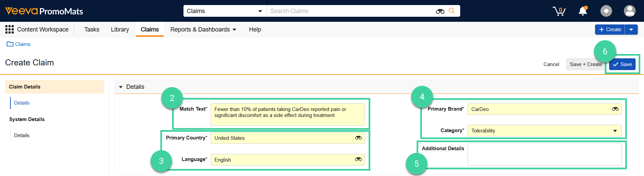Click the Claims folder breadcrumb icon

tap(10, 44)
